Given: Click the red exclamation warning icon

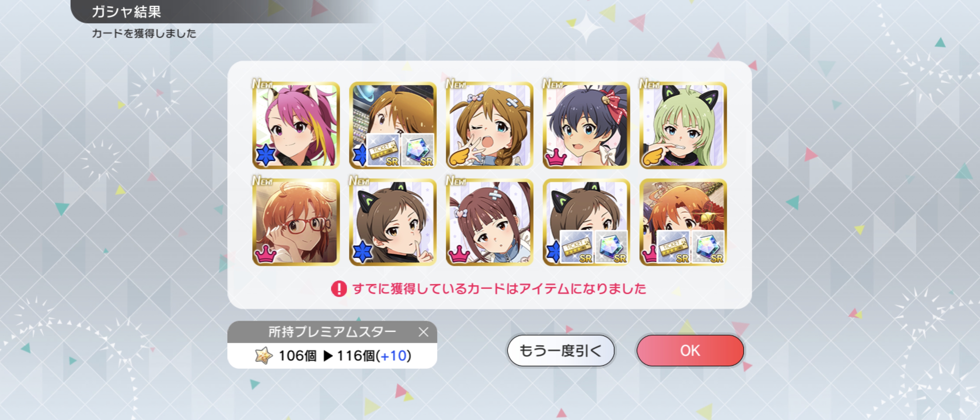Looking at the screenshot, I should pos(339,289).
